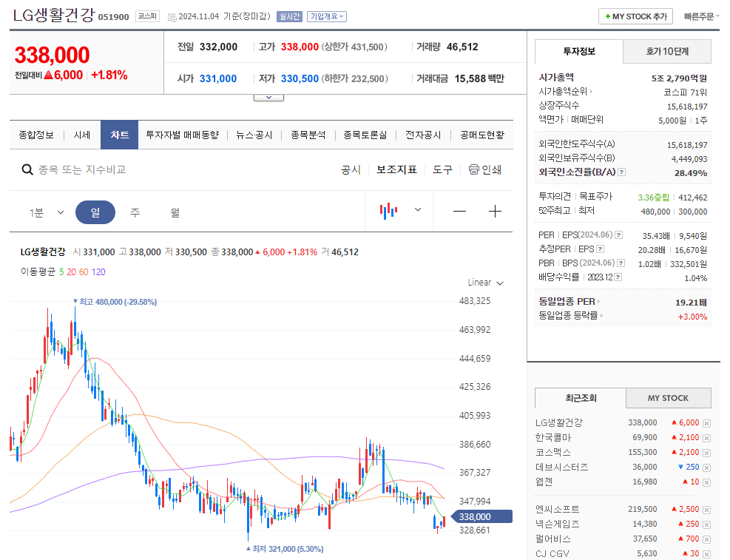Screen dimensions: 730x560
Task: Click the search magnifier icon
Action: (27, 170)
